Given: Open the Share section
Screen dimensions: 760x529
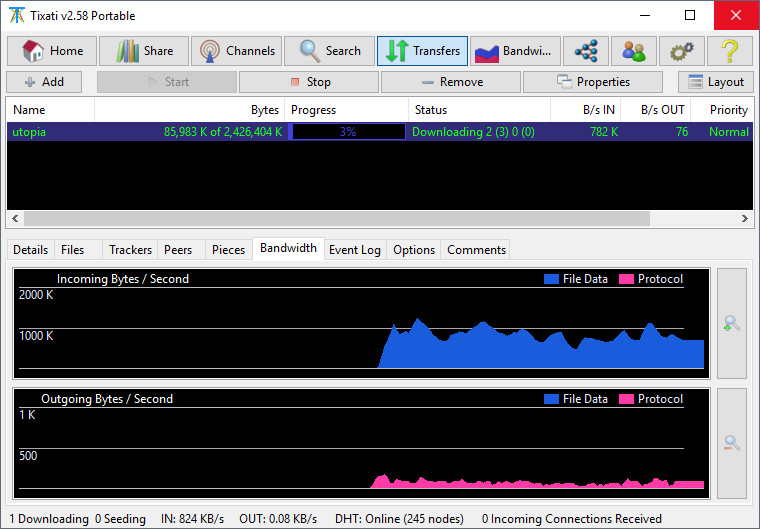Looking at the screenshot, I should click(144, 51).
